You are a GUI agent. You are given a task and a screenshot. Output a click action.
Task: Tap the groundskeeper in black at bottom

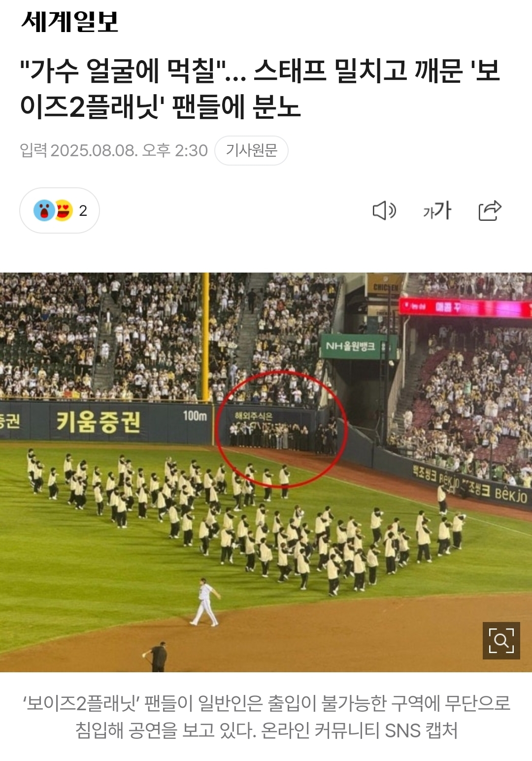point(157,656)
